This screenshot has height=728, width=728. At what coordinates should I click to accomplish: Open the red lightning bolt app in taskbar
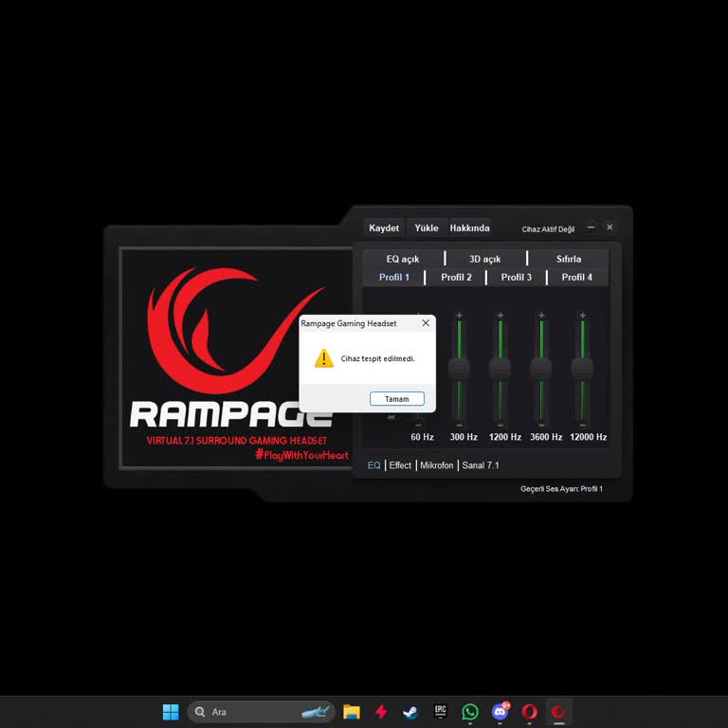pyautogui.click(x=381, y=711)
